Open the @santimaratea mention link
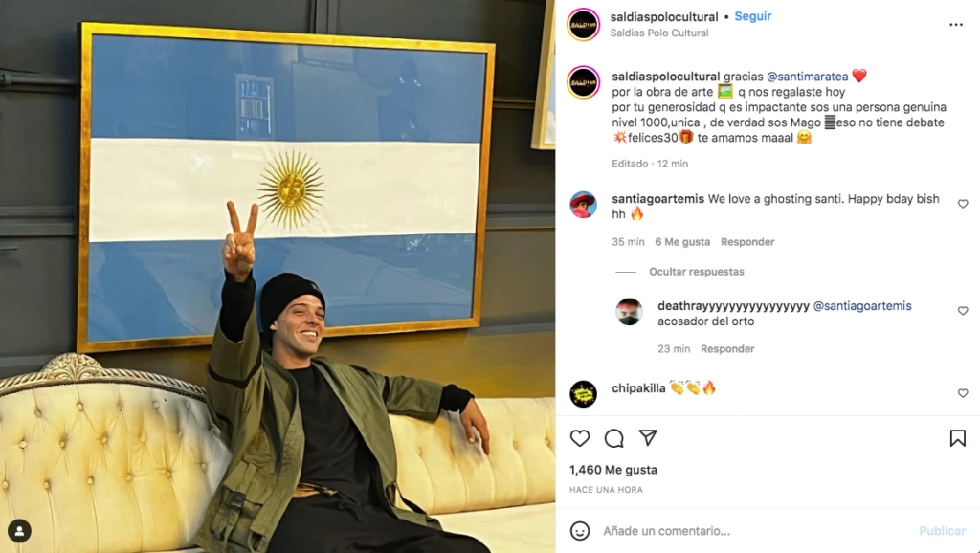The image size is (980, 553). click(807, 77)
